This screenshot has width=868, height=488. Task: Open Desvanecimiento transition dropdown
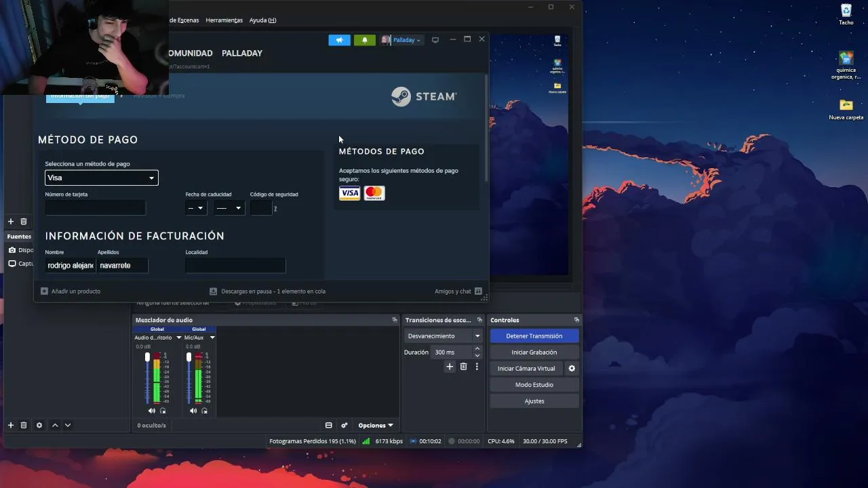(443, 336)
